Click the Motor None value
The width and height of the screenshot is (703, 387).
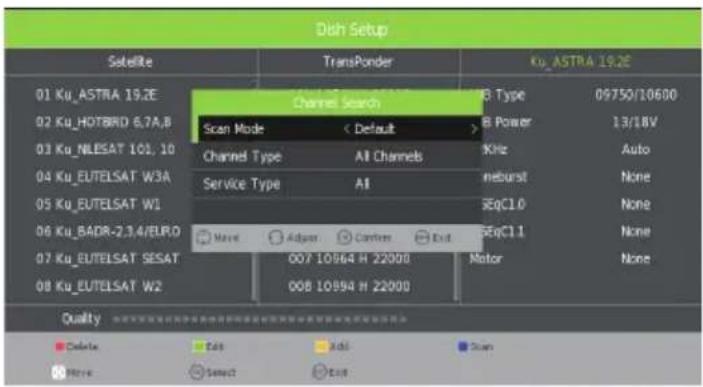point(636,259)
